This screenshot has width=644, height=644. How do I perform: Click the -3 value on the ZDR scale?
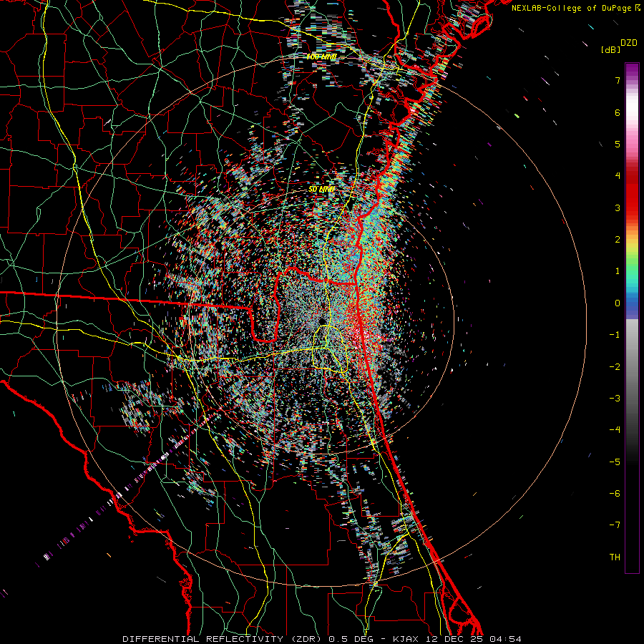point(615,399)
